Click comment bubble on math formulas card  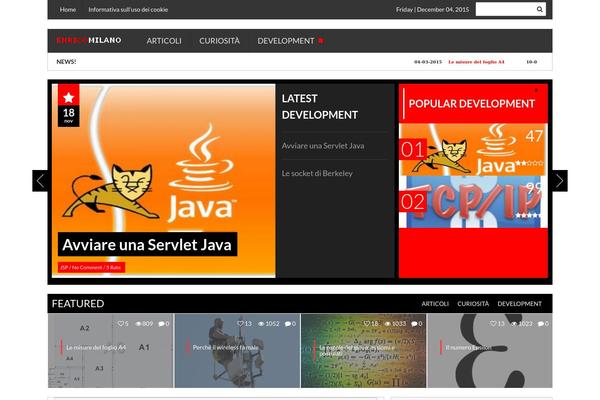414,324
